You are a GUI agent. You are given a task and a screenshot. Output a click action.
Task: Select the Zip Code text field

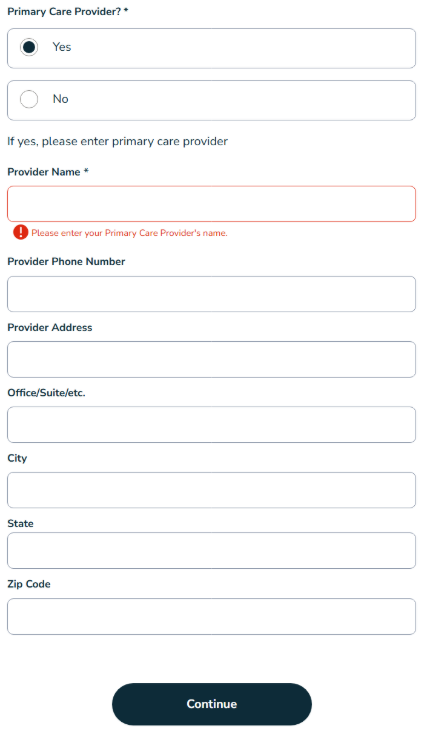click(x=211, y=617)
